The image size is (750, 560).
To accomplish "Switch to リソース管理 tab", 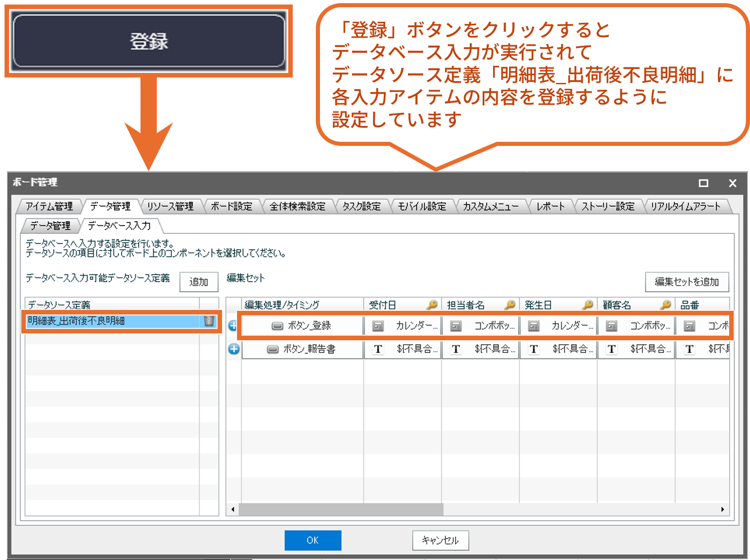I will pos(170,207).
